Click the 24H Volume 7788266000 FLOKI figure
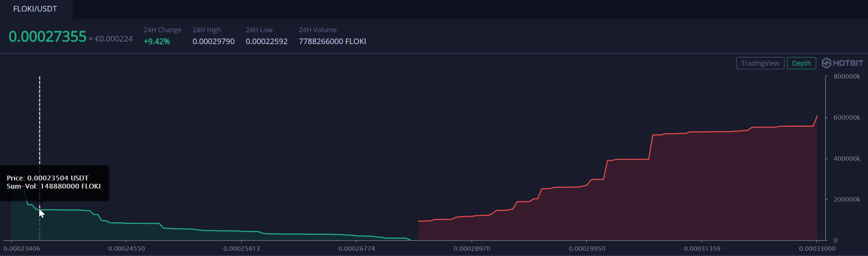This screenshot has height=256, width=868. point(332,41)
